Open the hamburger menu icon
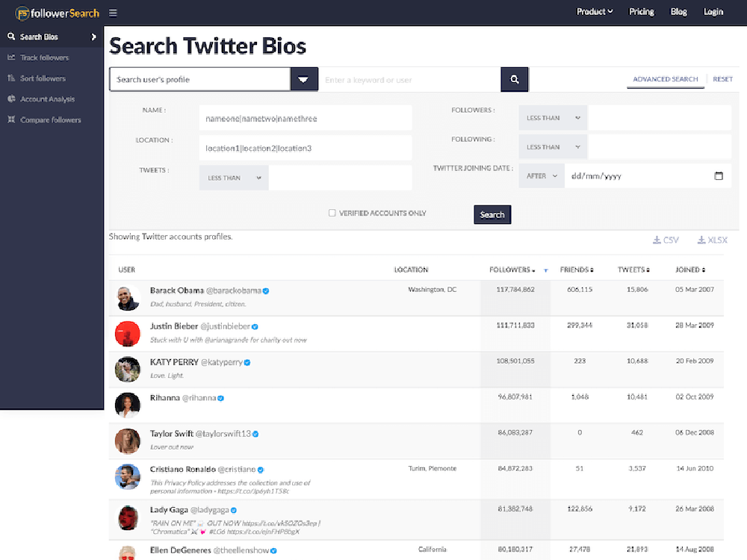 click(113, 13)
